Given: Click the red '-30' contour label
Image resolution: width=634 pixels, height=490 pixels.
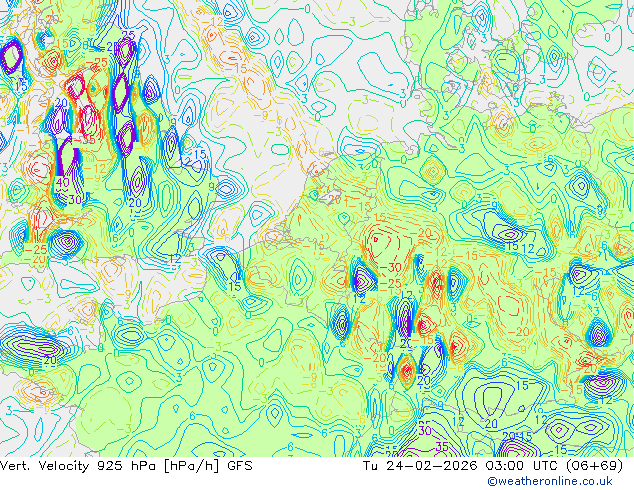Looking at the screenshot, I should (389, 267).
